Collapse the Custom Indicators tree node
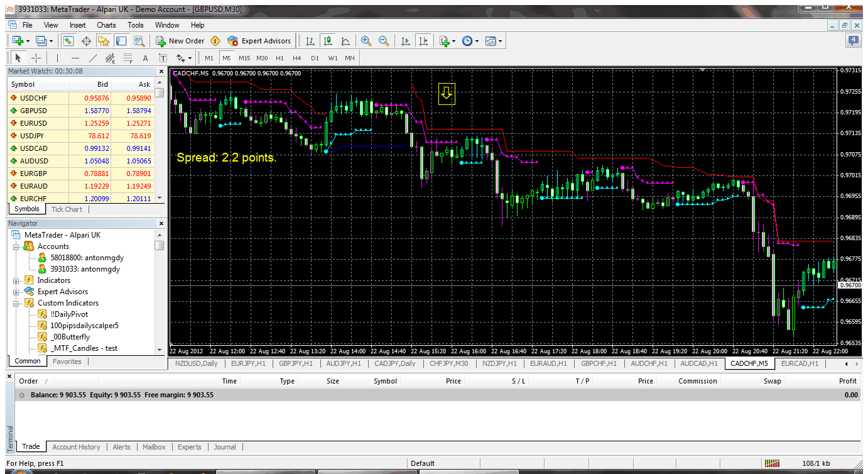This screenshot has width=868, height=474. pyautogui.click(x=16, y=303)
